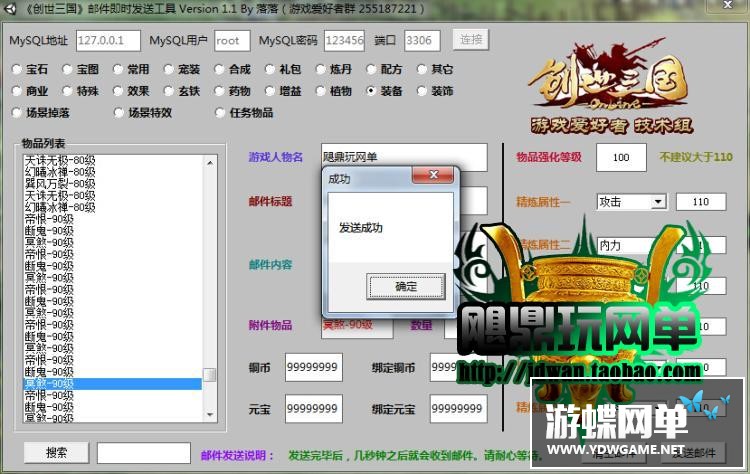
Task: Click the MySQL密码 field
Action: [344, 41]
